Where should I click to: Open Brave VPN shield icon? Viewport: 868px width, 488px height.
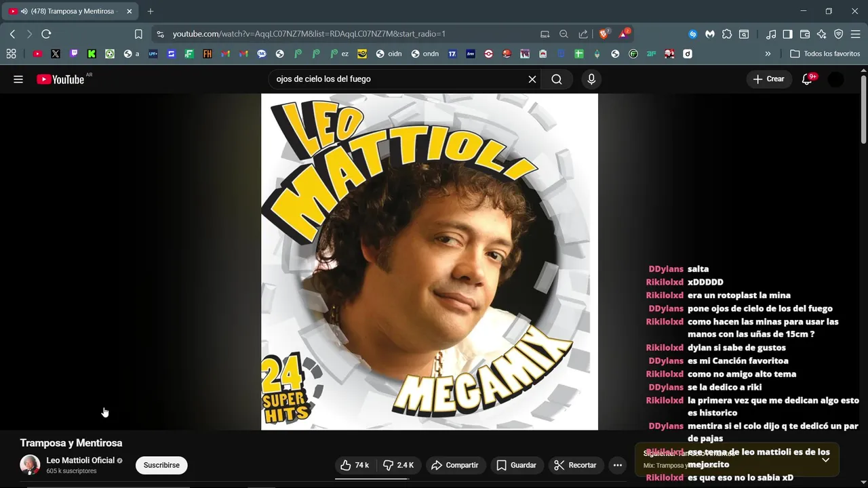(x=839, y=34)
